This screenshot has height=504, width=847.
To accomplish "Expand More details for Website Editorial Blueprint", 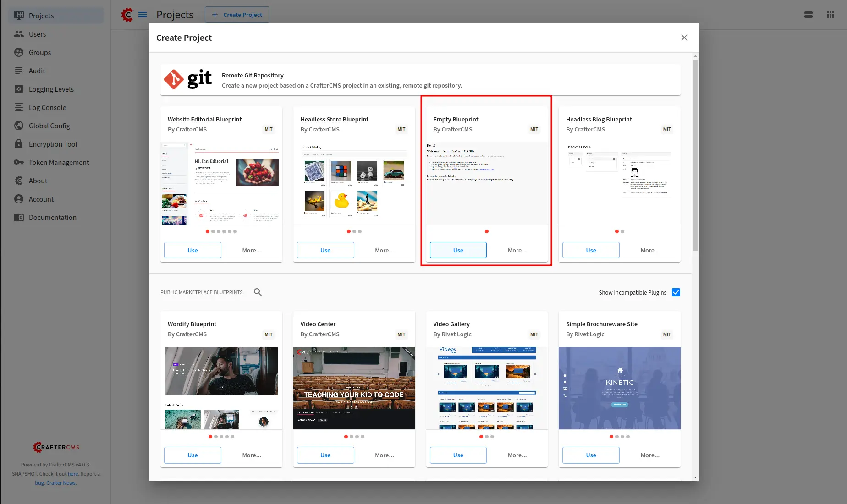I will [x=252, y=250].
